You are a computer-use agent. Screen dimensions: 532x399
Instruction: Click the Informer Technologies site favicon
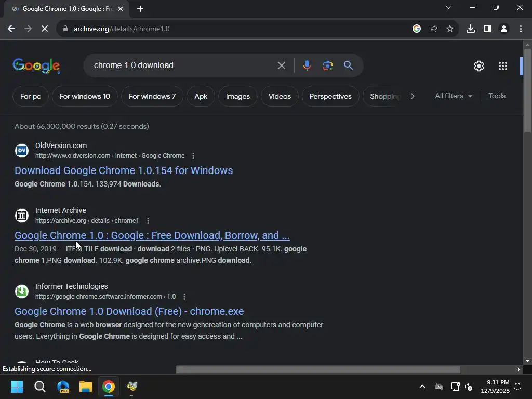22,291
